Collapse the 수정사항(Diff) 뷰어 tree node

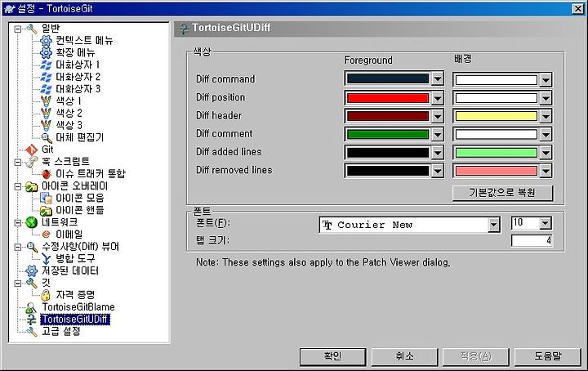18,247
